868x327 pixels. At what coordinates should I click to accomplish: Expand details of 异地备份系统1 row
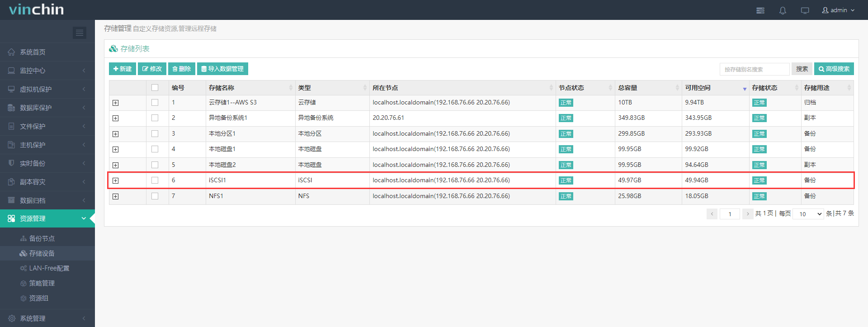pyautogui.click(x=116, y=118)
